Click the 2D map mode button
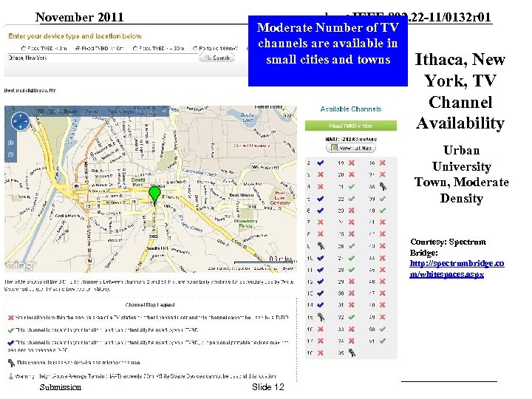Viewport: 532px width, 399px height. 41,112
